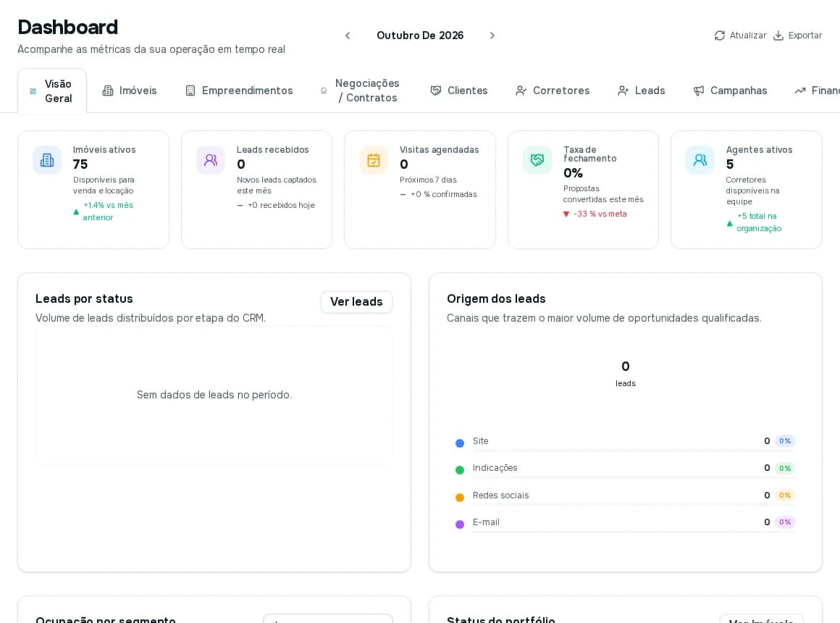This screenshot has width=840, height=623.
Task: Click the green triangle by +5 total na organização
Action: (x=729, y=223)
